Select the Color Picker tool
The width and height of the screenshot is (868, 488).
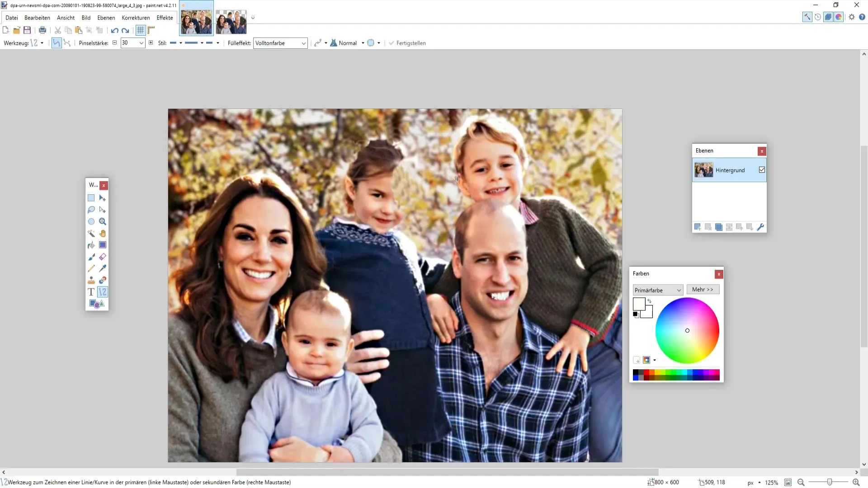pyautogui.click(x=102, y=269)
